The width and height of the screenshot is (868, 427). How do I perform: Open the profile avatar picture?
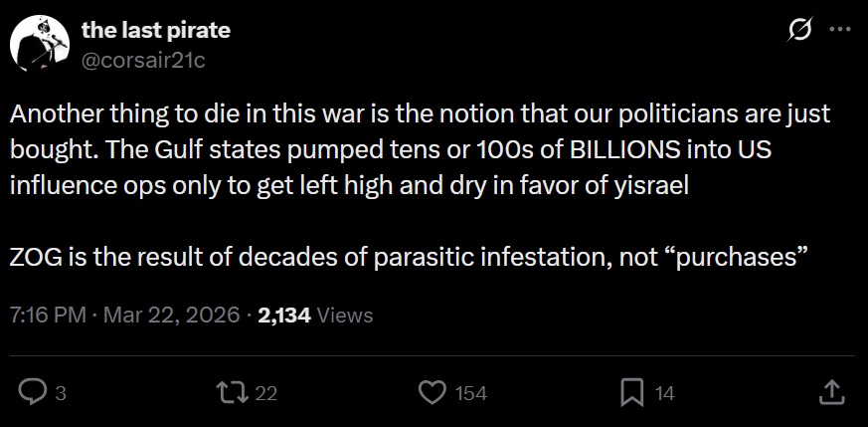(38, 44)
